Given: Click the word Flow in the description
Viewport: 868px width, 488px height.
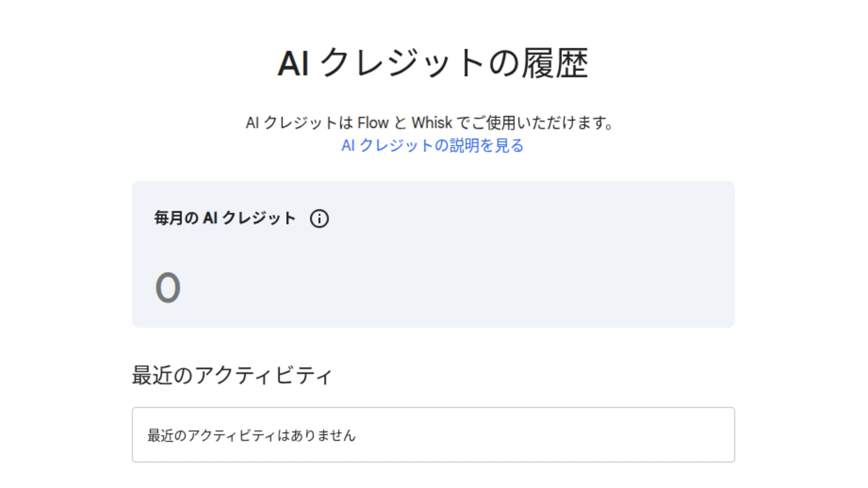Looking at the screenshot, I should [x=373, y=123].
